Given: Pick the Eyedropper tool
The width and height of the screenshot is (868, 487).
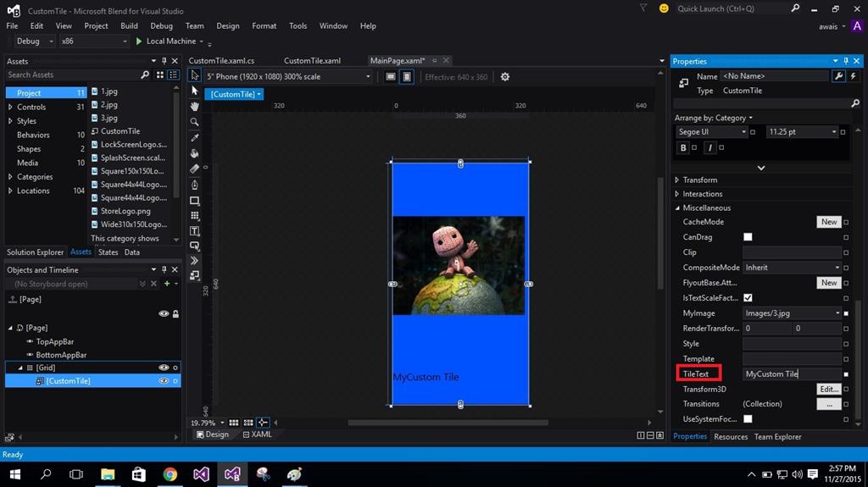Looking at the screenshot, I should point(195,137).
